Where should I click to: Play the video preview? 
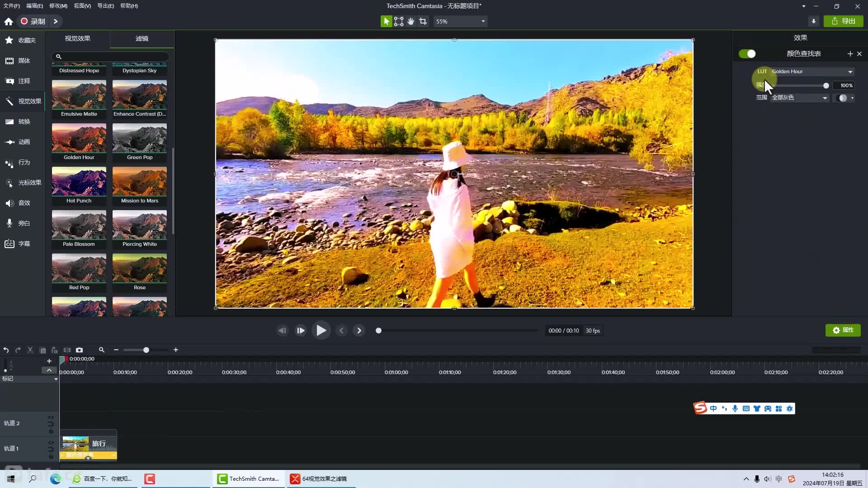(321, 331)
